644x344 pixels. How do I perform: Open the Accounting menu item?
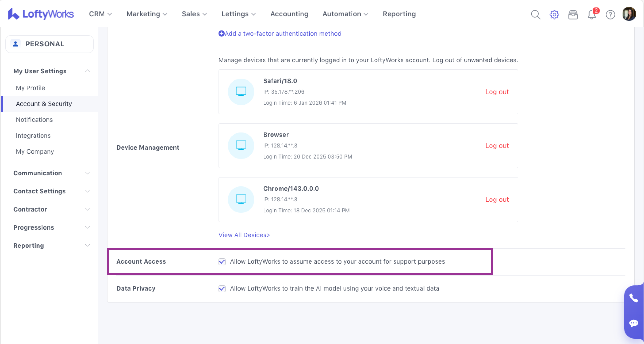coord(289,14)
